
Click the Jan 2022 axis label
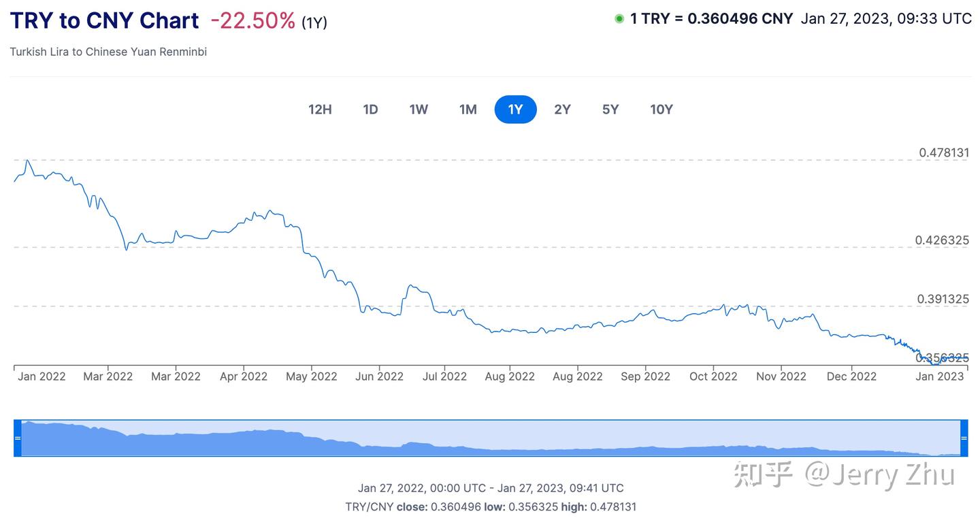click(x=41, y=376)
